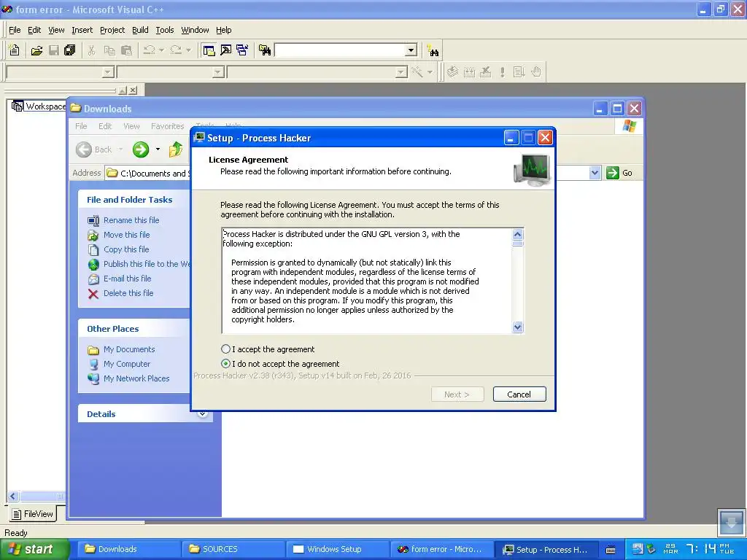
Task: Open the Downloads address bar dropdown
Action: [595, 173]
